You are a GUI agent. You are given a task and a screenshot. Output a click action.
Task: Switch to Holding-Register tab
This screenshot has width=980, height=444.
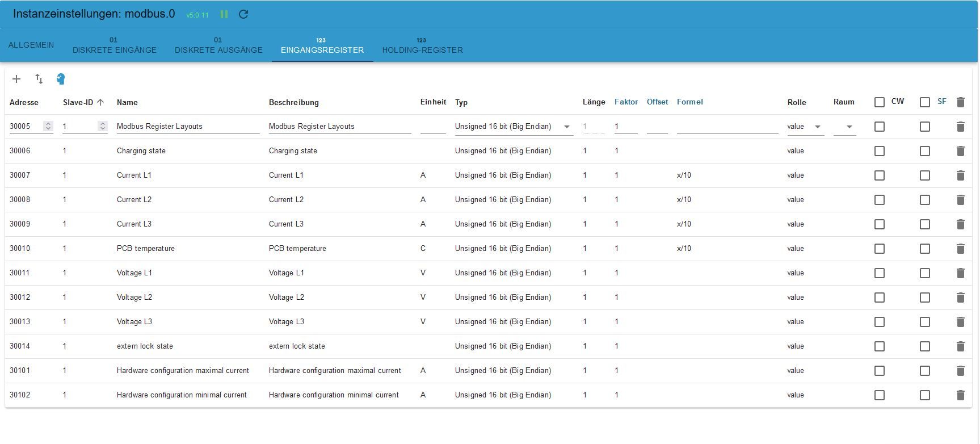[423, 45]
